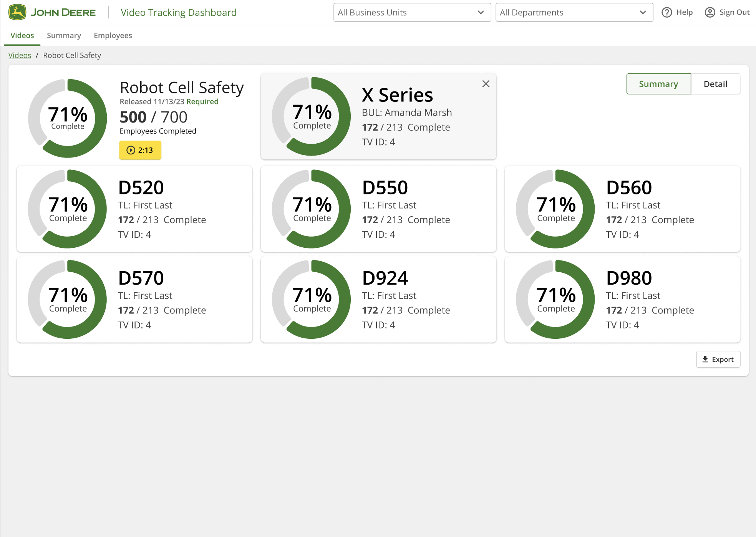Screen dimensions: 756x537
Task: Follow the Videos breadcrumb link
Action: click(20, 55)
